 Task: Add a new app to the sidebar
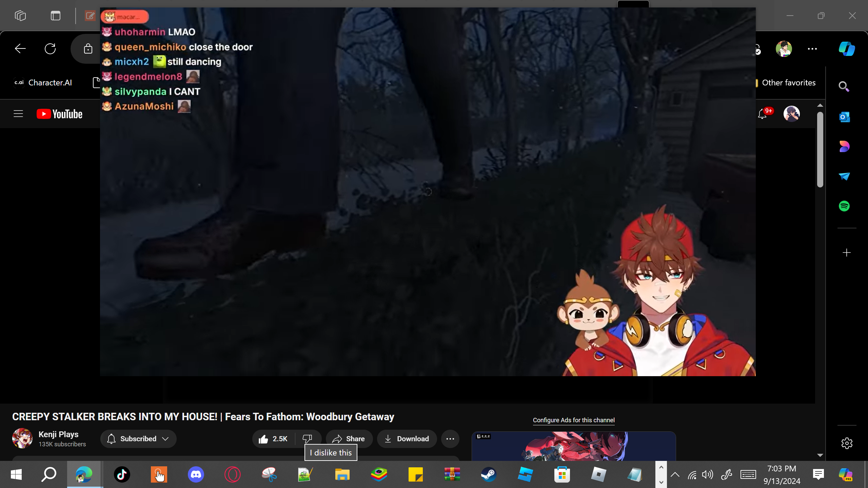(847, 253)
